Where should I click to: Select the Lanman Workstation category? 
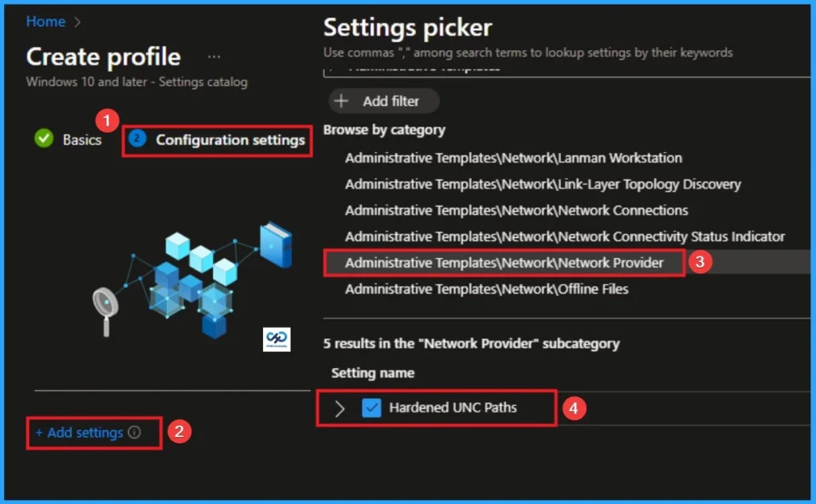tap(512, 158)
